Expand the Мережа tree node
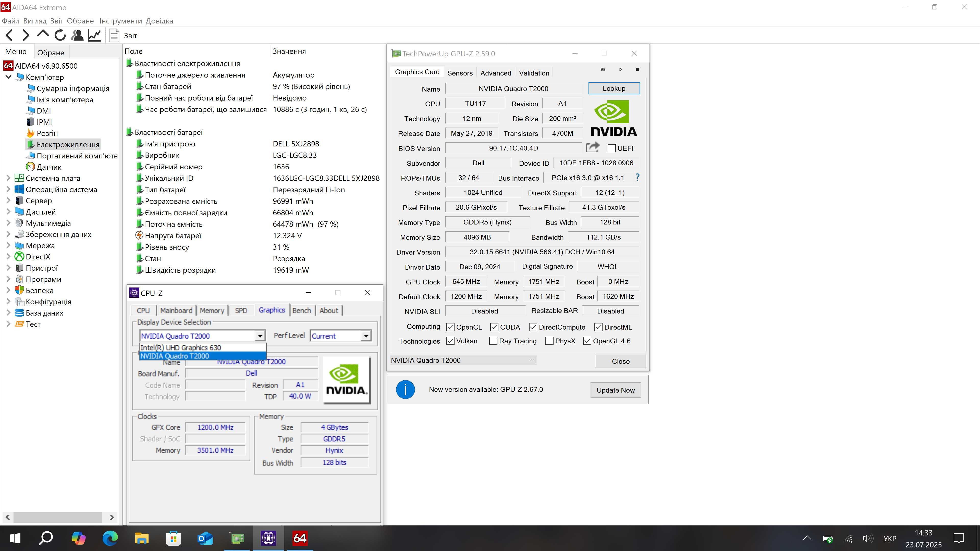 [8, 245]
